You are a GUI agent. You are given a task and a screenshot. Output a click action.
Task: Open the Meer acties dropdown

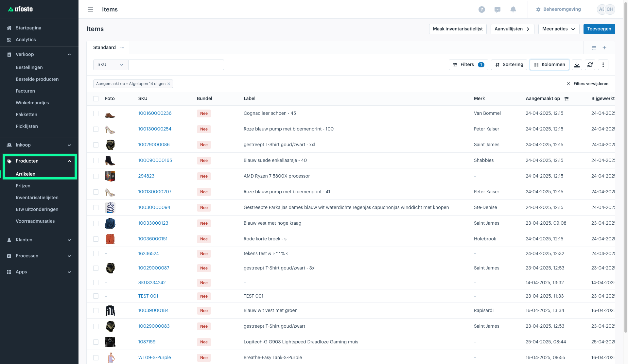(559, 29)
